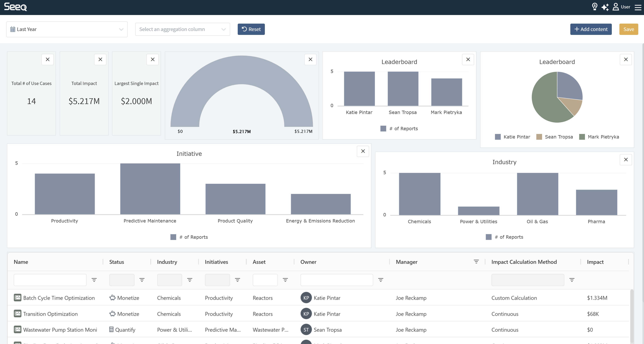Click the Reset button

251,29
